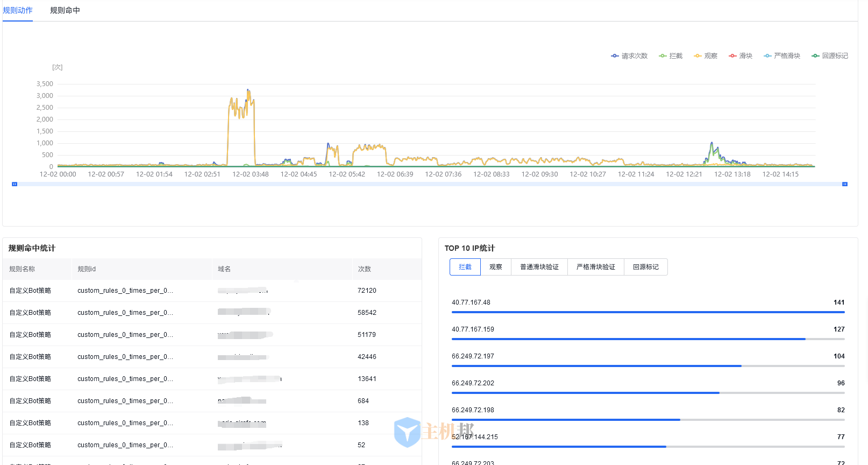This screenshot has height=465, width=868.
Task: Toggle the 严格滑块 legend series
Action: pyautogui.click(x=782, y=56)
